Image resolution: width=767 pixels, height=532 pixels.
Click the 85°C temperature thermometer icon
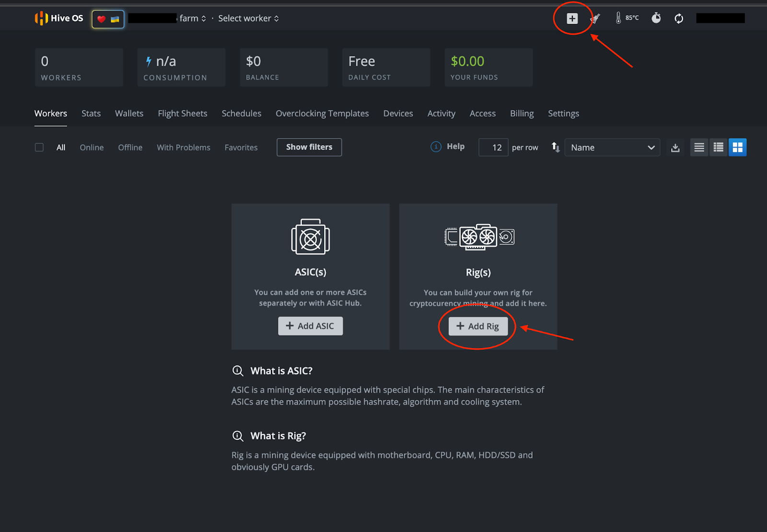point(618,18)
